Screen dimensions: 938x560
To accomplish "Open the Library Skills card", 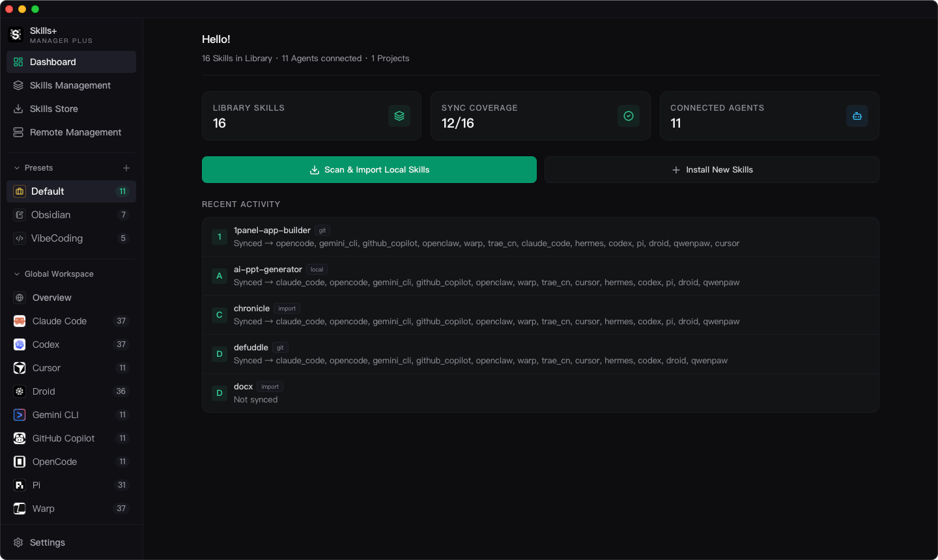I will tap(311, 116).
